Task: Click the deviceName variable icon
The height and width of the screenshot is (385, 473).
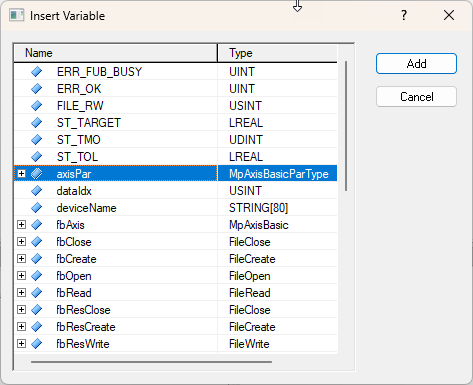Action: (37, 208)
